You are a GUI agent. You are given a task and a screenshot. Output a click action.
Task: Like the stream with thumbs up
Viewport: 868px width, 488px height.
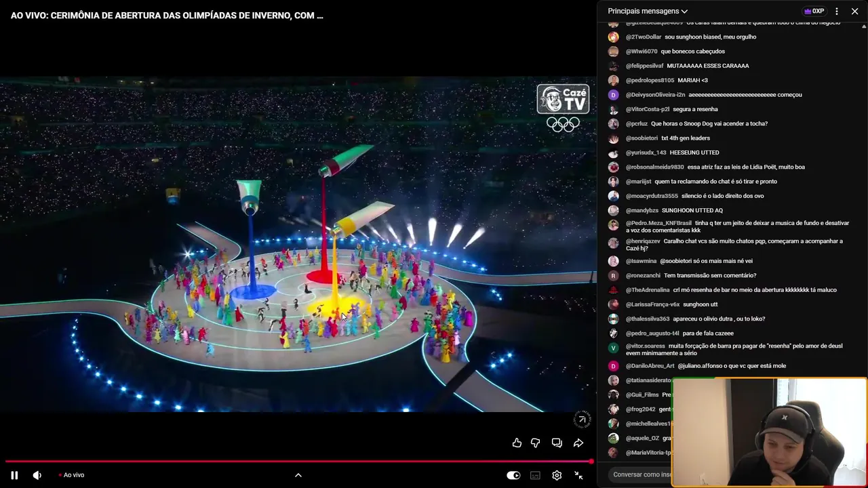pos(517,443)
